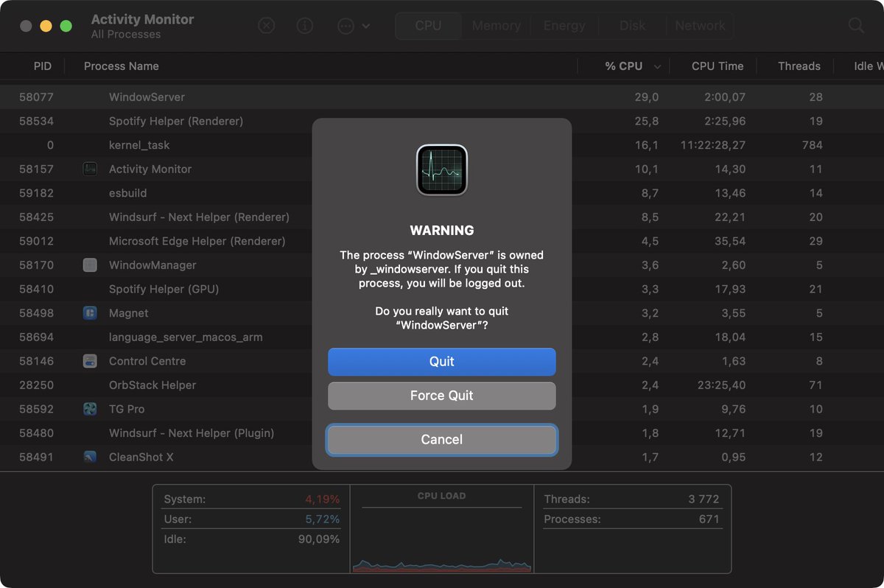Screen dimensions: 884x588
Task: Click the Activity Monitor row icon
Action: coord(90,169)
